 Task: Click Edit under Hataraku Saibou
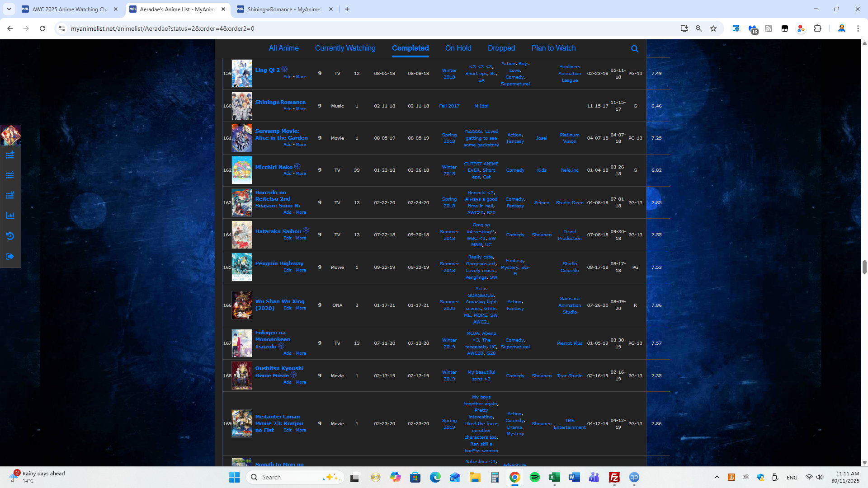(288, 238)
